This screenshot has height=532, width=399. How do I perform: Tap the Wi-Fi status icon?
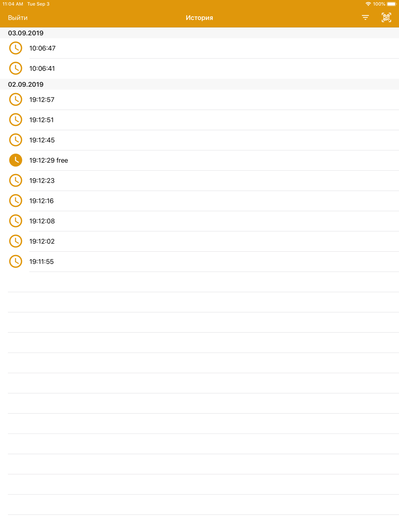click(368, 4)
